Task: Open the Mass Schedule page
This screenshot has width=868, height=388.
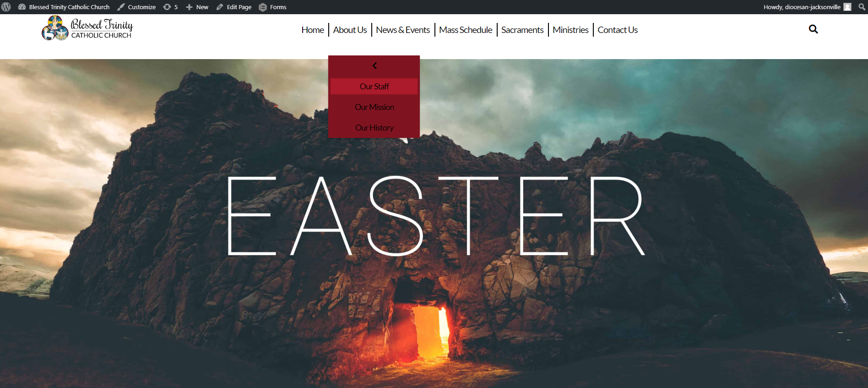Action: [x=466, y=30]
